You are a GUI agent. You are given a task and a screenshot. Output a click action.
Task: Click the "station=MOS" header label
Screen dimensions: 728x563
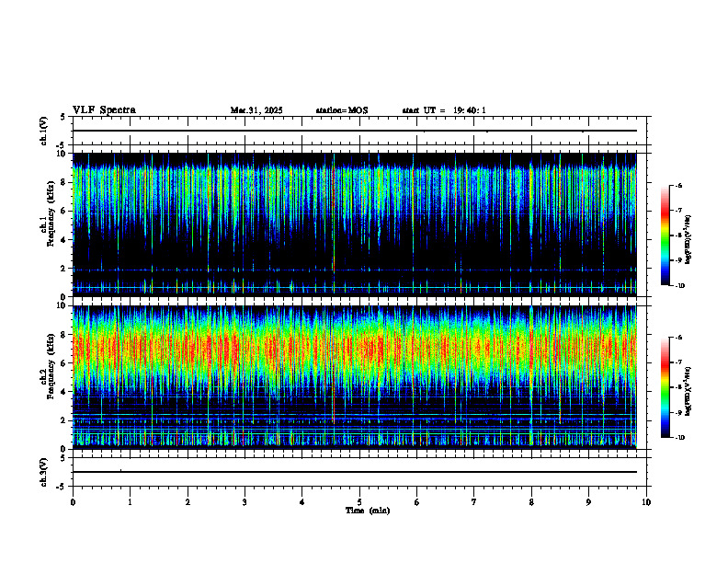click(342, 110)
